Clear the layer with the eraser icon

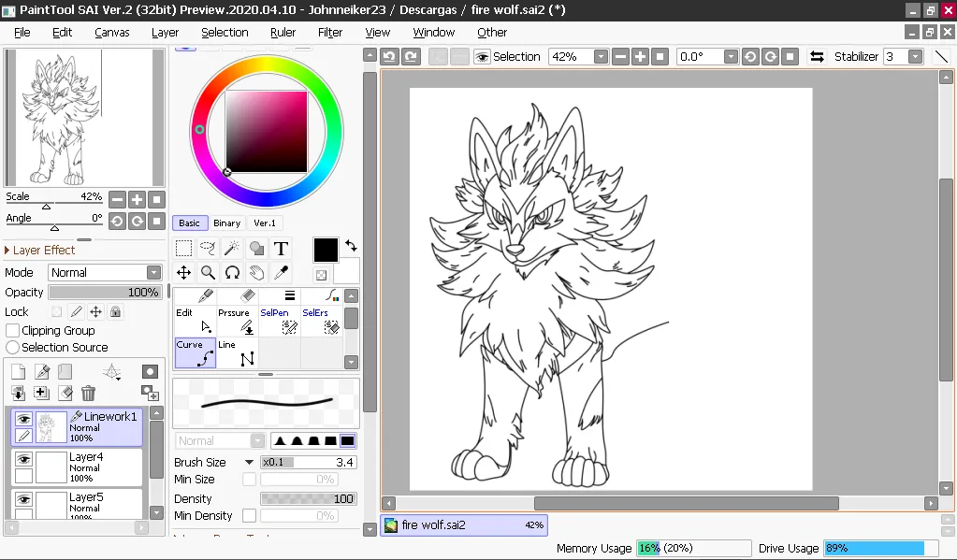click(65, 393)
